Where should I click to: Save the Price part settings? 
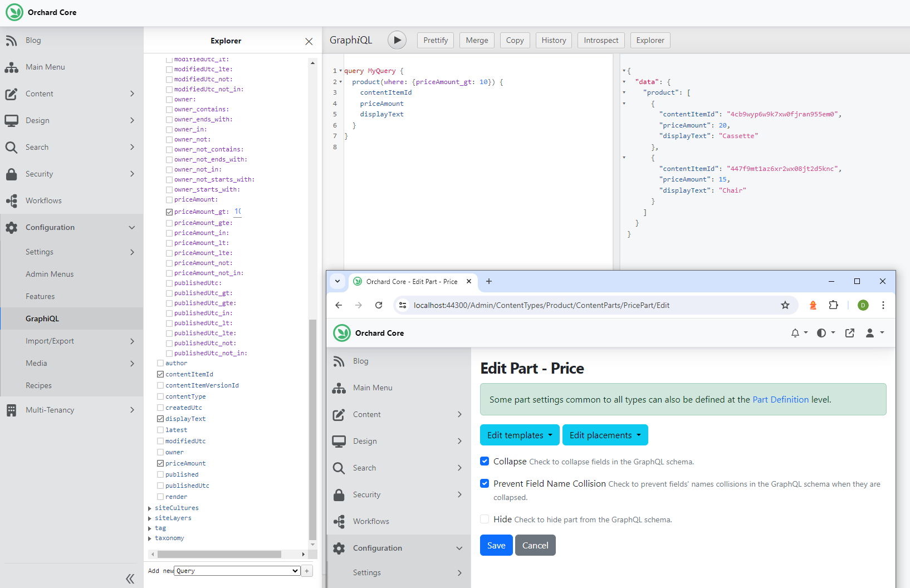point(496,545)
